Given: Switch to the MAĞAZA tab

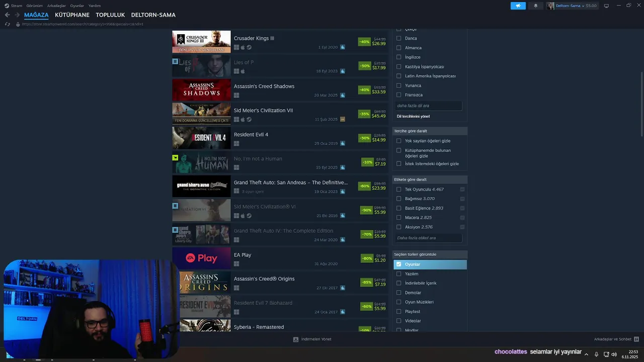Looking at the screenshot, I should (36, 15).
